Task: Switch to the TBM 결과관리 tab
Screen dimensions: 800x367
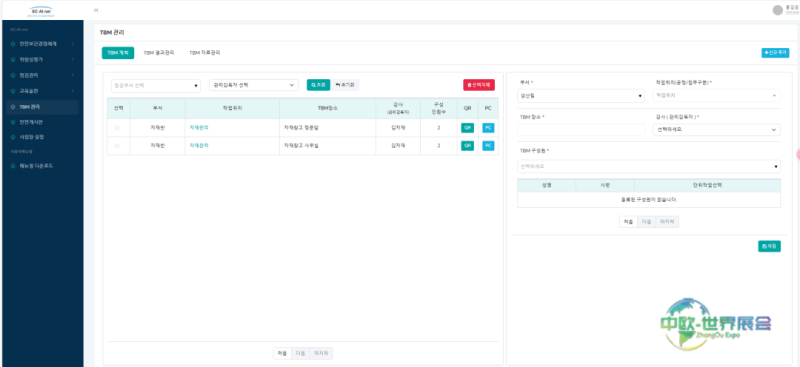Action: pos(159,53)
